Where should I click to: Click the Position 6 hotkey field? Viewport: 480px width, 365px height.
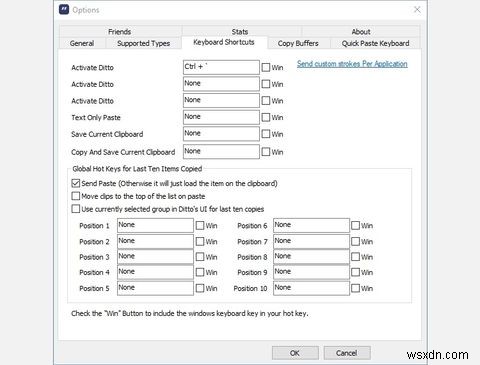click(x=311, y=225)
